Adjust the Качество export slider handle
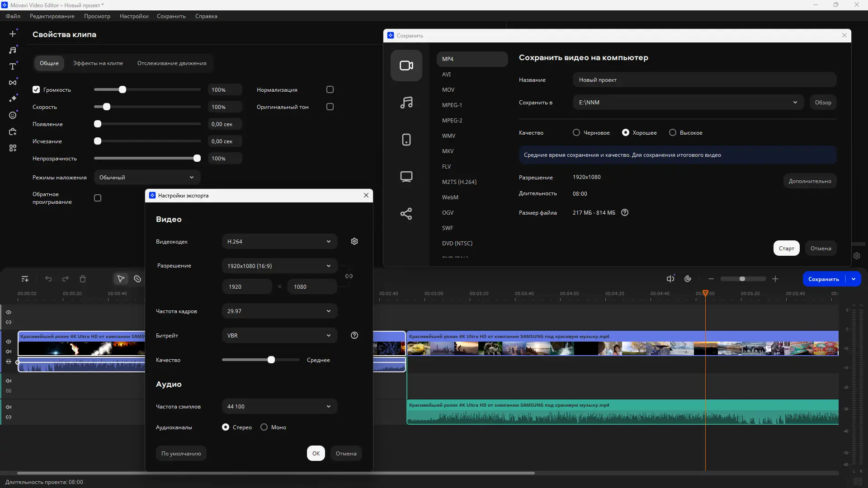Screen dimensions: 868x488 pyautogui.click(x=271, y=360)
